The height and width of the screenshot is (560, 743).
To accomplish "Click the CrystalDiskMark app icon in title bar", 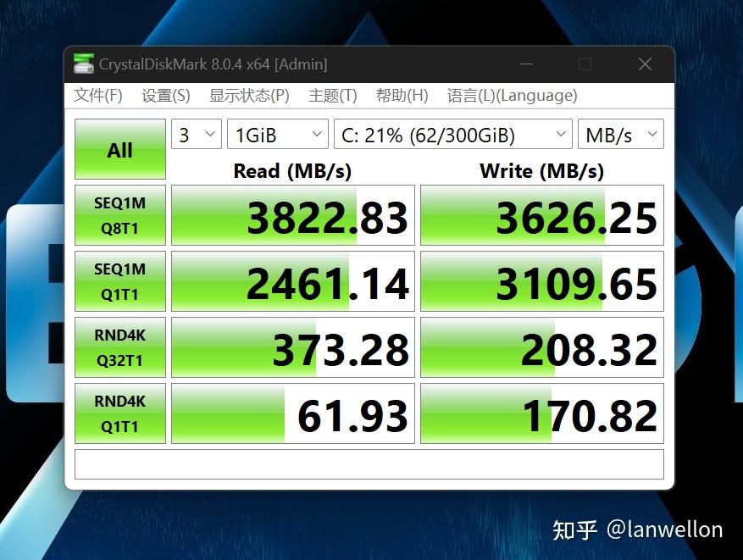I will click(x=83, y=64).
